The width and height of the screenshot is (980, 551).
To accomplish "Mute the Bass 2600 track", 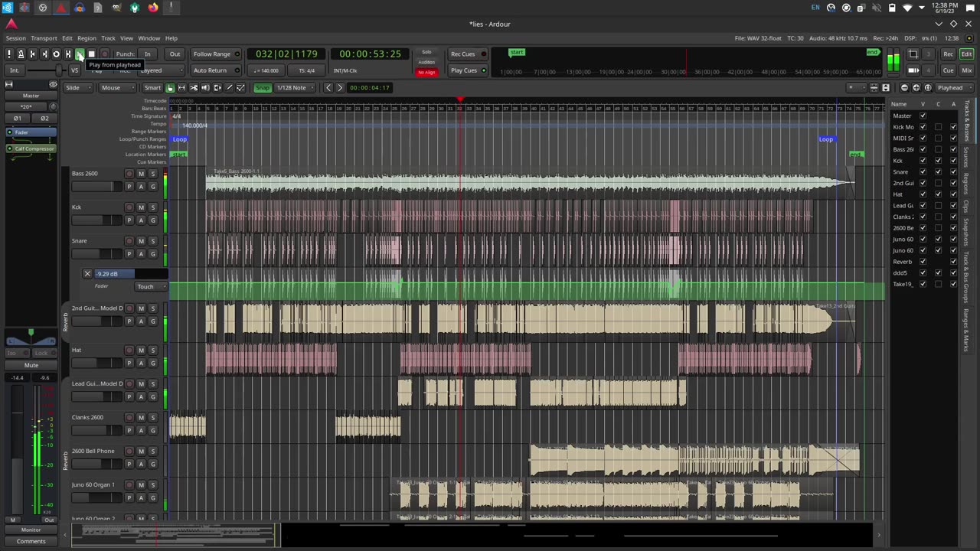I will (141, 174).
